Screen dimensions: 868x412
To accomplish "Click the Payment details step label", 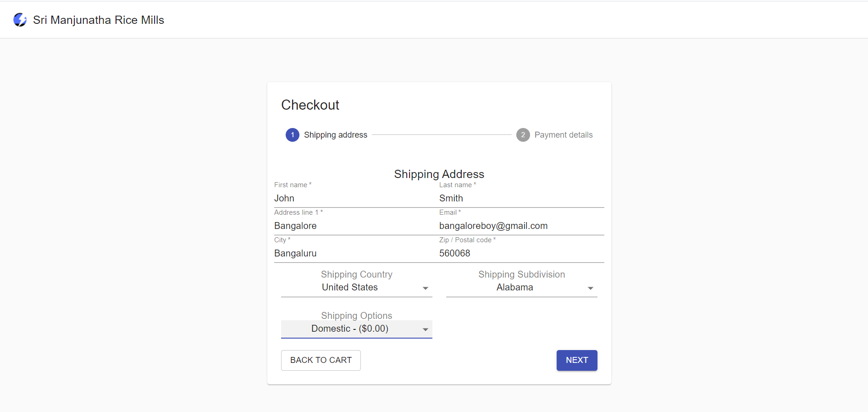I will point(564,135).
